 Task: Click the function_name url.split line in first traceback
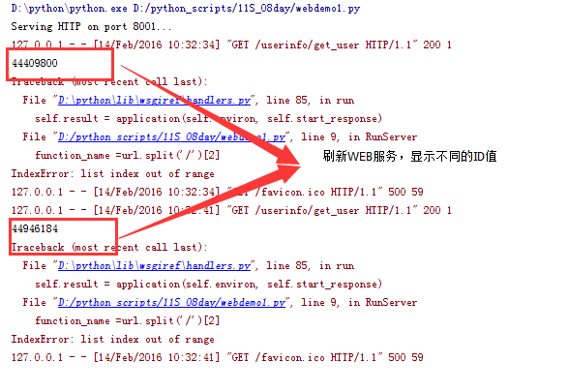(128, 156)
